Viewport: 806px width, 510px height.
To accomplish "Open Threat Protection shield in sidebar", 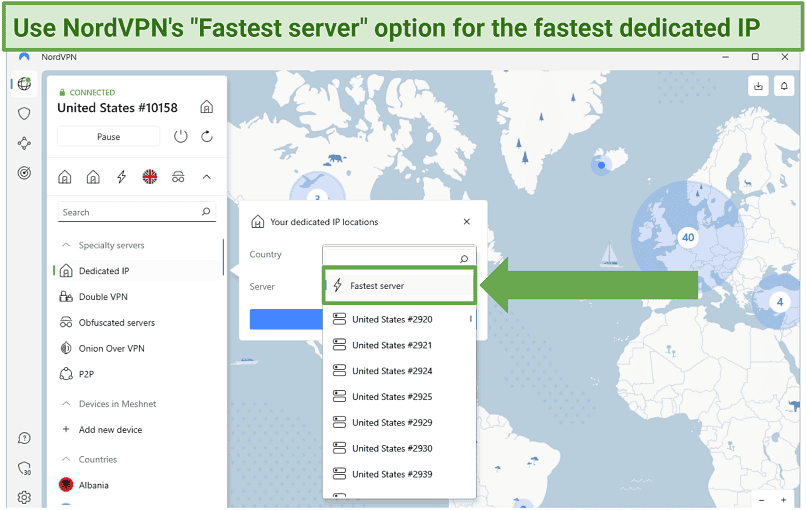I will [x=24, y=114].
